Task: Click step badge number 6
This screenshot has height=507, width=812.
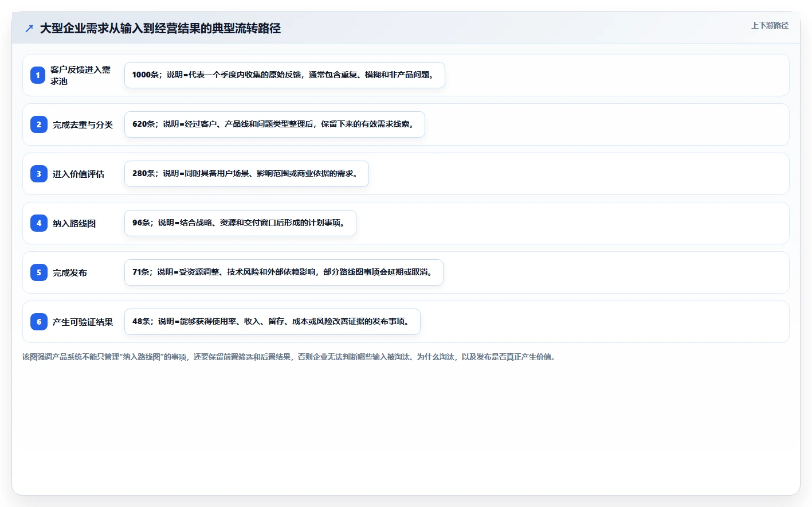Action: pyautogui.click(x=38, y=322)
